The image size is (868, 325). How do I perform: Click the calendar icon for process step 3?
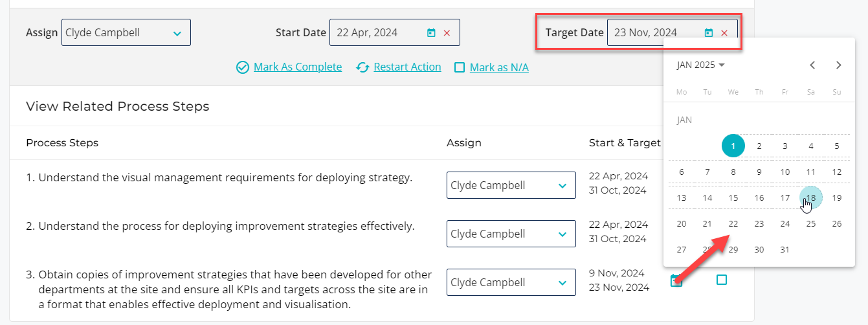click(676, 280)
